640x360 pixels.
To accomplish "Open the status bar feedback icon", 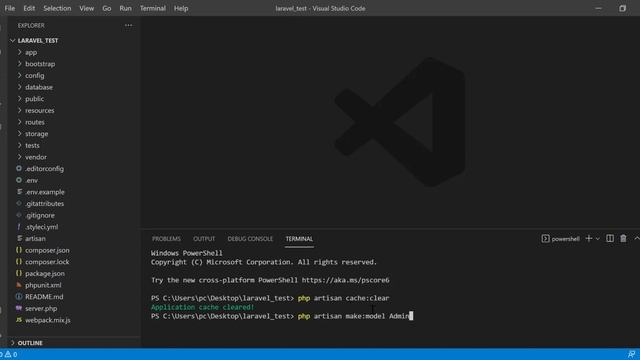I will coord(631,354).
